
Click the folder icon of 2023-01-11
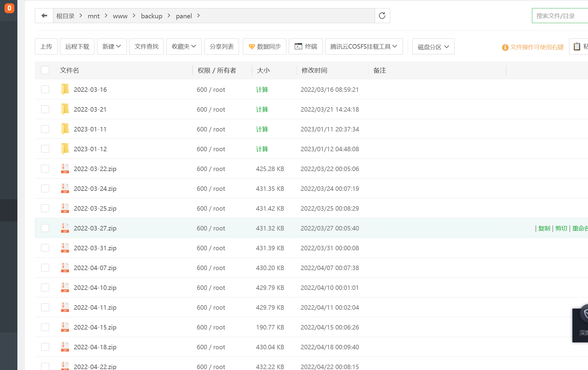(x=65, y=129)
